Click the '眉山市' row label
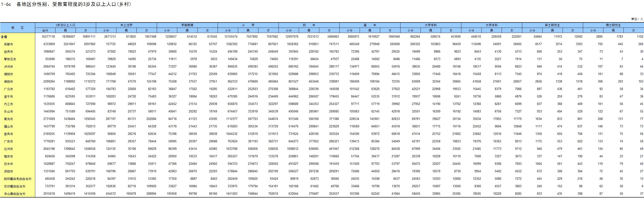Viewport: 644px width, 205px height. (8, 126)
